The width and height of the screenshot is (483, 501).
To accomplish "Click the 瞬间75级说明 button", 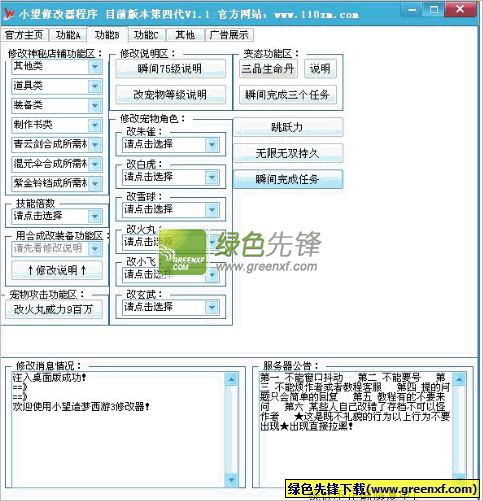I will (x=170, y=69).
